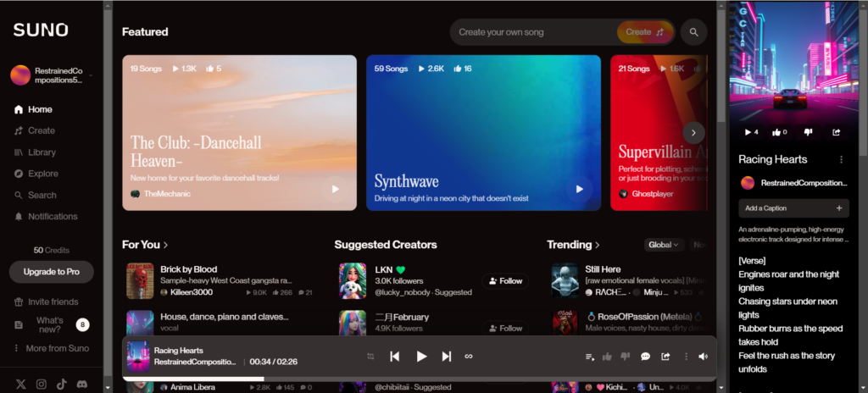Open Notifications from the sidebar
This screenshot has width=868, height=393.
[x=46, y=217]
